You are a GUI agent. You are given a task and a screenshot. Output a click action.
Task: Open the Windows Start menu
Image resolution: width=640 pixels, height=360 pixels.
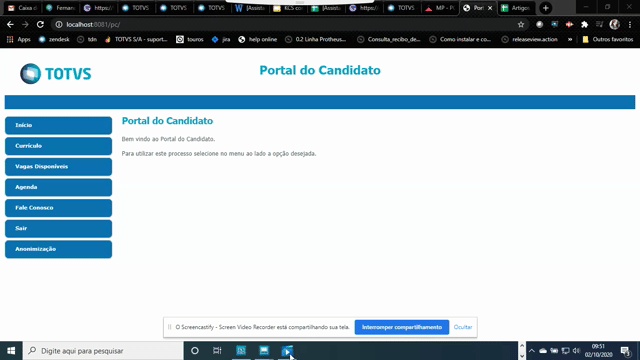11,351
